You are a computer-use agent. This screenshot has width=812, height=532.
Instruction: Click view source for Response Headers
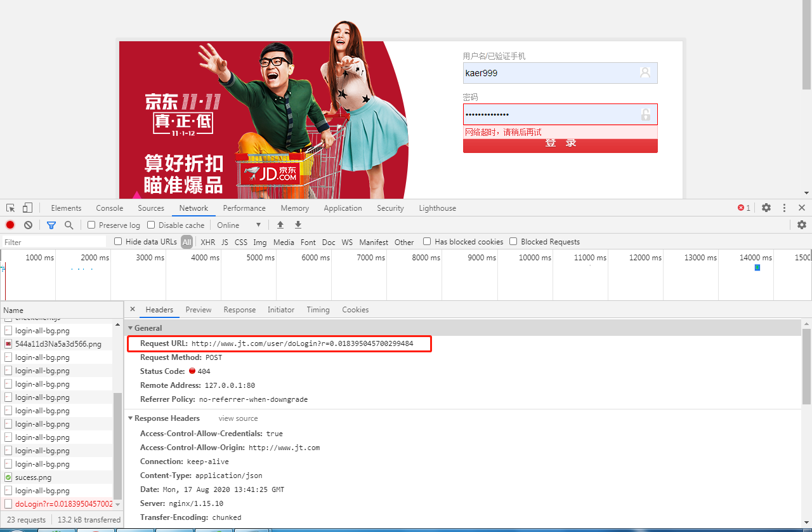point(239,418)
